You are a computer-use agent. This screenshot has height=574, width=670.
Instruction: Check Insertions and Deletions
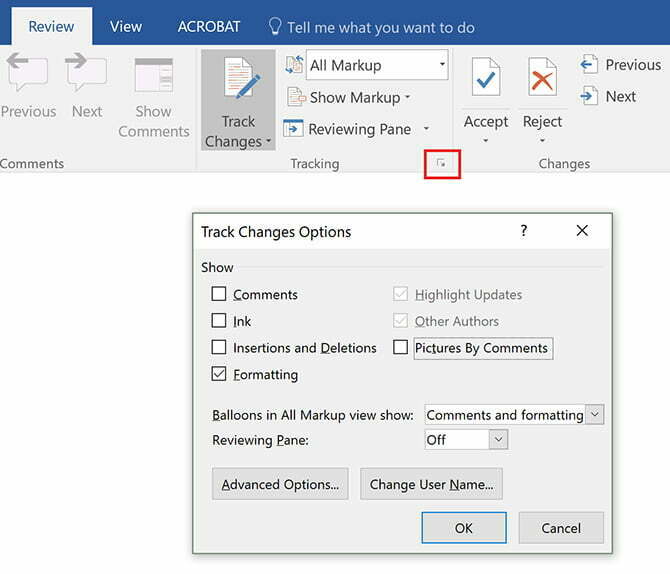pos(219,347)
